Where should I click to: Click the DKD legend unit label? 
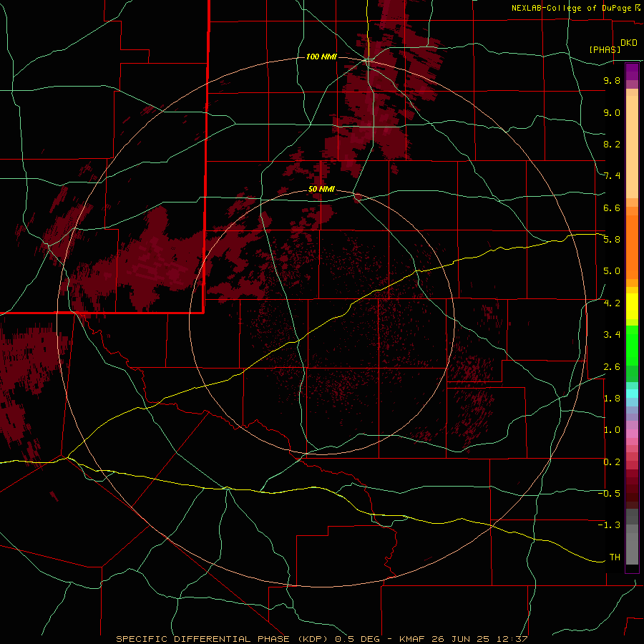629,43
